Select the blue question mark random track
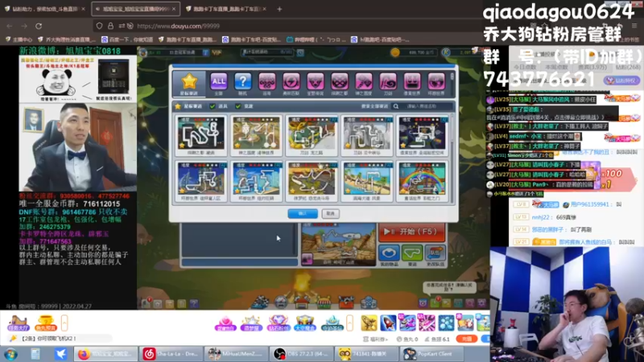 point(243,82)
